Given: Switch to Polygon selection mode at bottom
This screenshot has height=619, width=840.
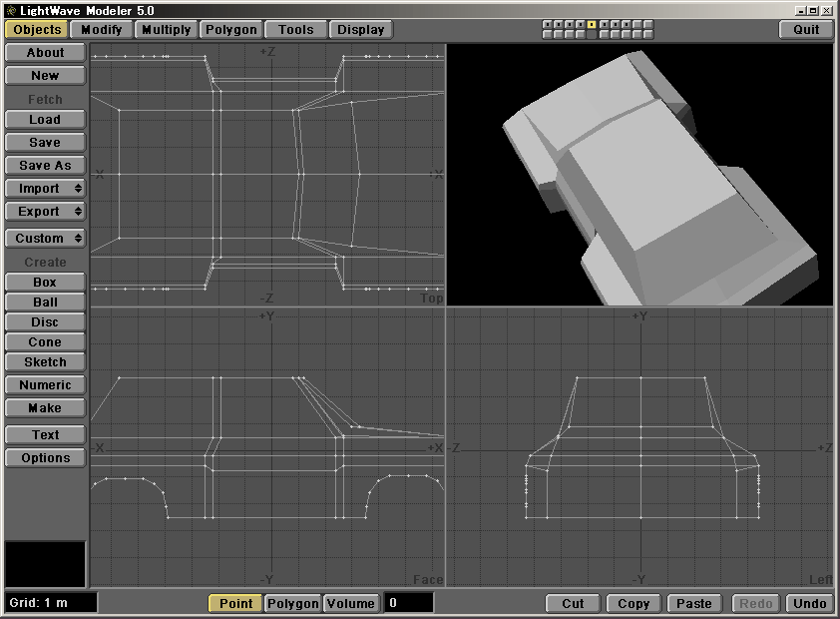Looking at the screenshot, I should coord(293,603).
